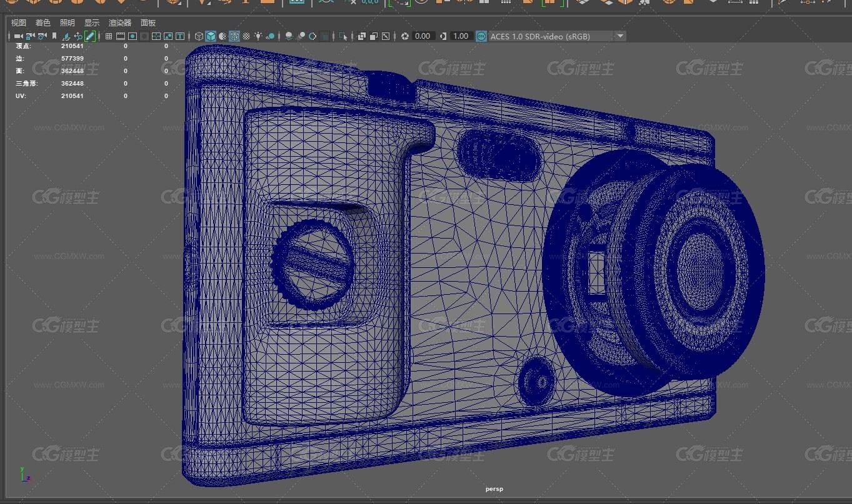Click the exposure aperture icon
The width and height of the screenshot is (852, 504).
coord(406,36)
